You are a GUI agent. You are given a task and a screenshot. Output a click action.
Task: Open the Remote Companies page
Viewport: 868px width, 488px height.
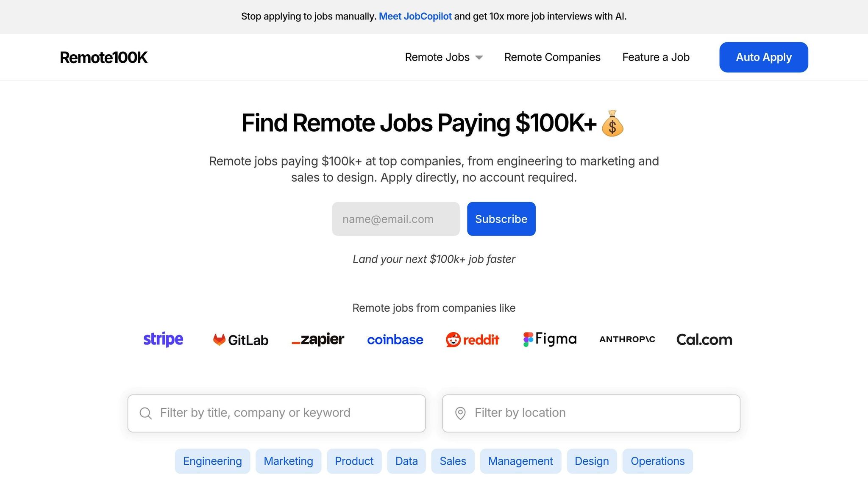click(x=552, y=57)
